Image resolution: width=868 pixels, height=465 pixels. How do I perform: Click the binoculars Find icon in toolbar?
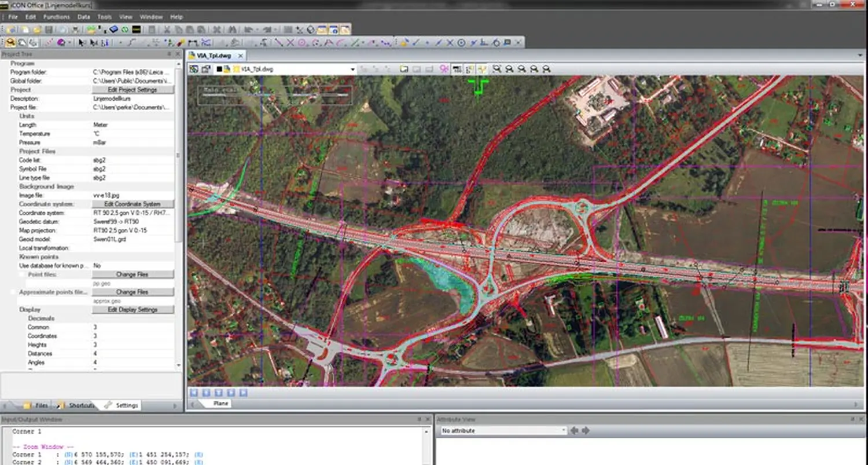[x=230, y=30]
